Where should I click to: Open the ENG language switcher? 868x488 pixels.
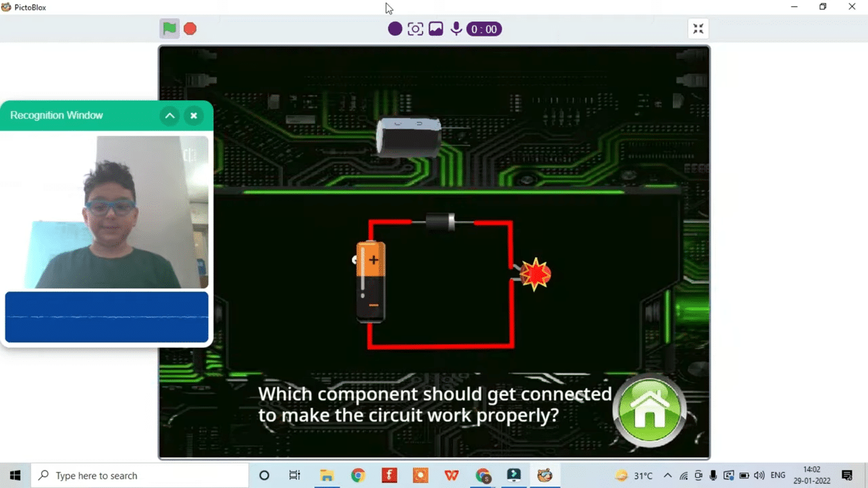[x=777, y=475]
